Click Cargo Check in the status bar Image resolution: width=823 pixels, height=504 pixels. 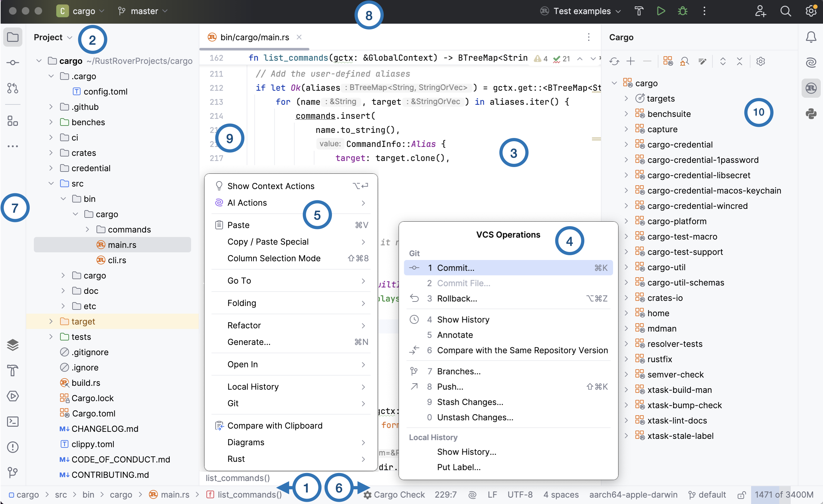point(395,495)
